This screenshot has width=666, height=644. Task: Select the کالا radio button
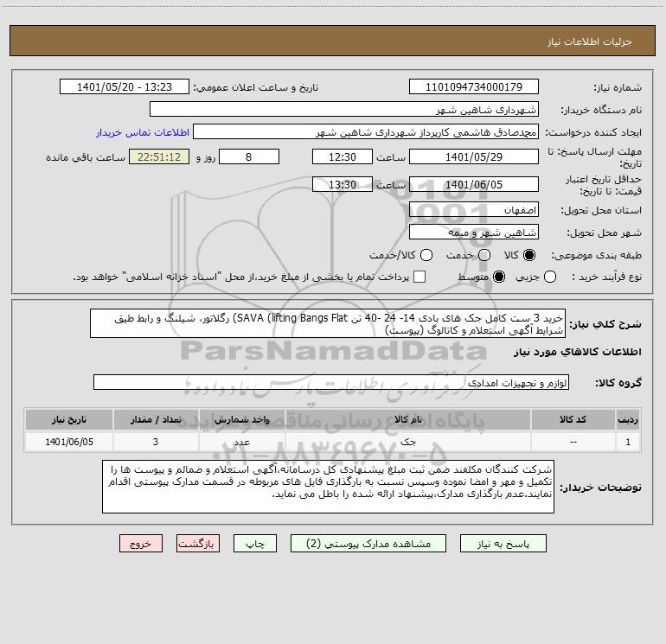[x=529, y=255]
